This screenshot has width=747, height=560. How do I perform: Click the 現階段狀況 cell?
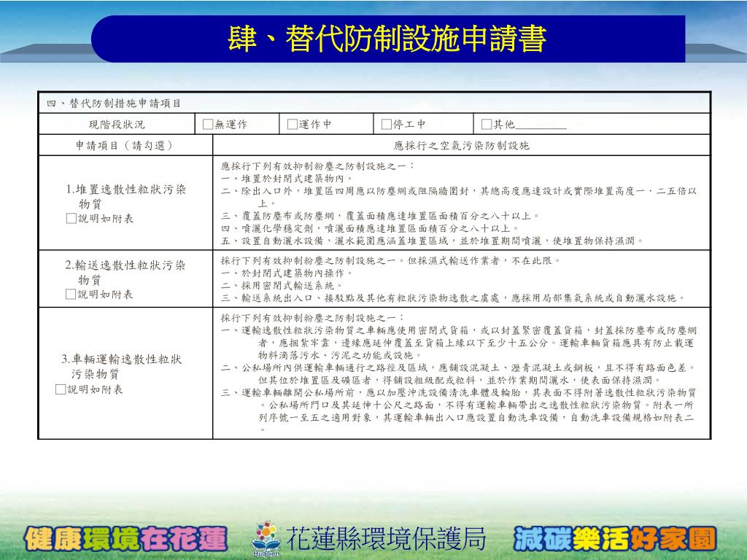(x=117, y=124)
